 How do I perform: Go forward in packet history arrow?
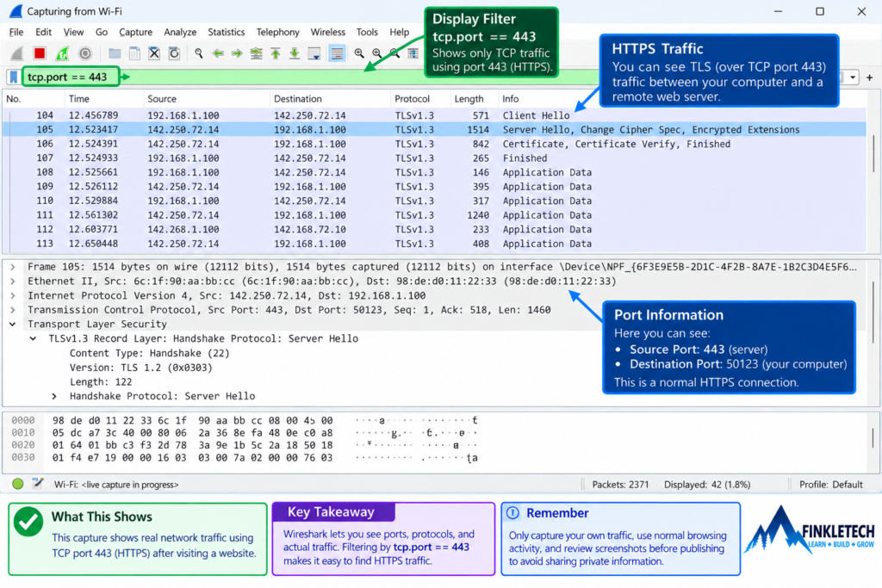[237, 53]
